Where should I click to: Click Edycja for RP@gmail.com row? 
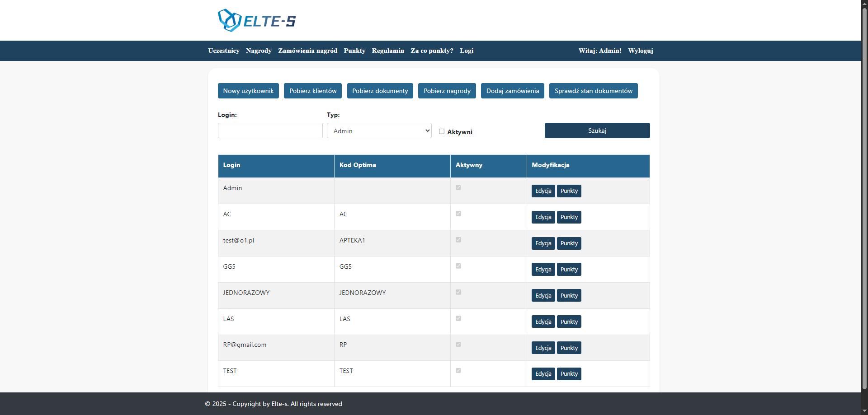tap(543, 348)
